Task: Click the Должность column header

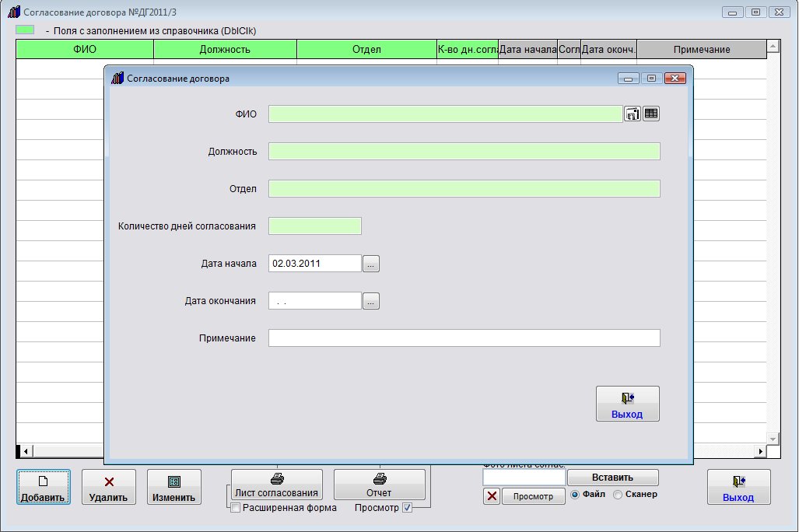Action: [225, 50]
